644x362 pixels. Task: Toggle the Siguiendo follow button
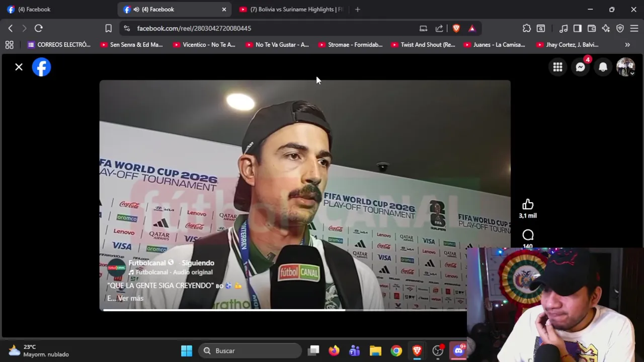[x=198, y=263]
